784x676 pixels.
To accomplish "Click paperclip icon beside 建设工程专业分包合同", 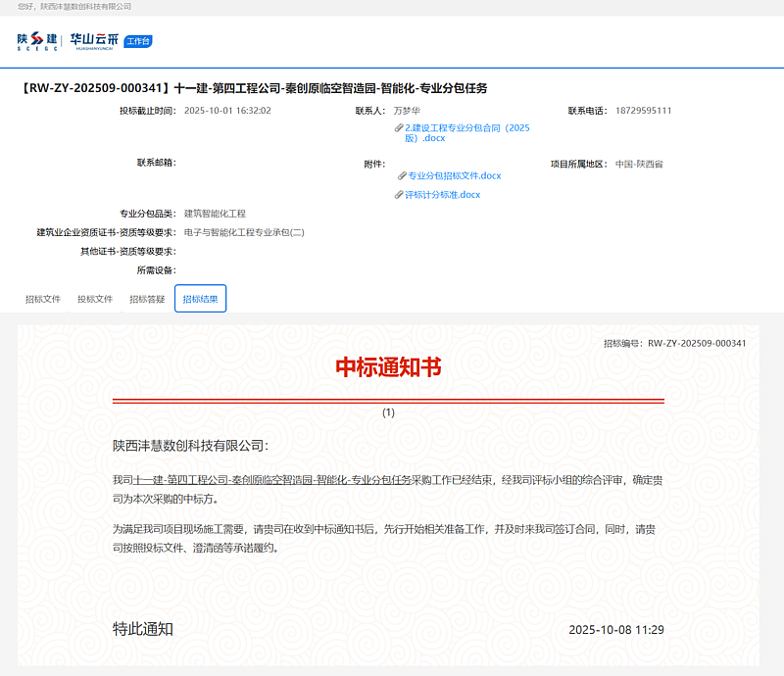I will (399, 128).
